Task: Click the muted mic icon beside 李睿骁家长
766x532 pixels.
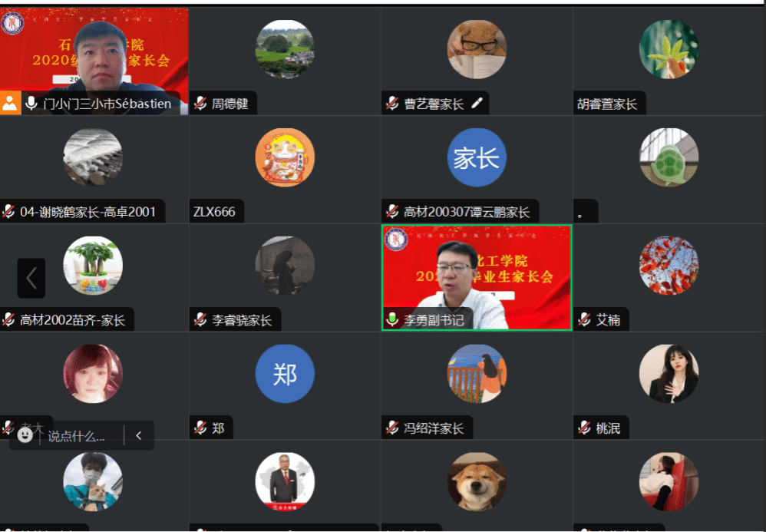Action: (200, 319)
